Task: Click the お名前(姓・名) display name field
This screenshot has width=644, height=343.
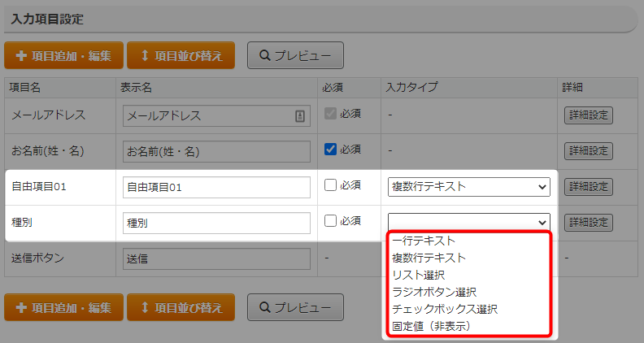Action: pyautogui.click(x=216, y=151)
